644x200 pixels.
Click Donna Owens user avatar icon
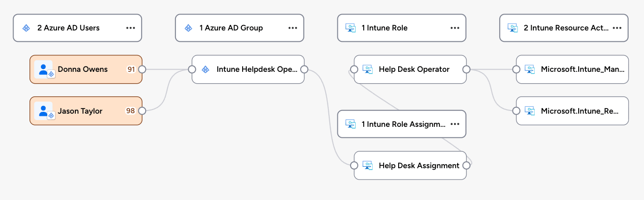tap(44, 70)
